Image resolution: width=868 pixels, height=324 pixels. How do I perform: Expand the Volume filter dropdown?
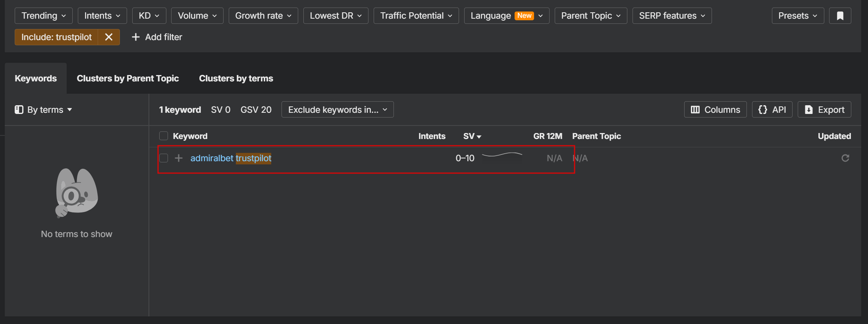[197, 16]
